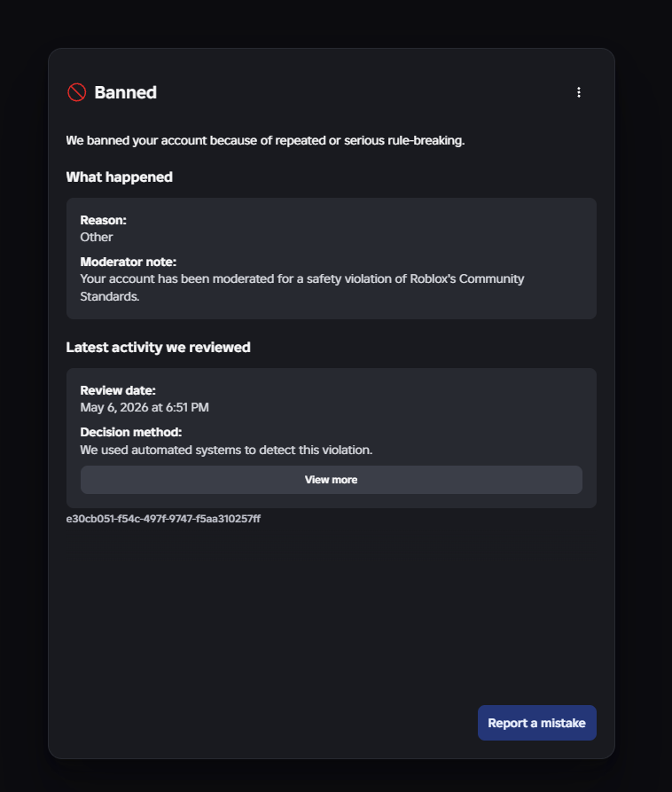Image resolution: width=672 pixels, height=792 pixels.
Task: Click the date May 6, 2026 at 6:51 PM
Action: pyautogui.click(x=145, y=407)
